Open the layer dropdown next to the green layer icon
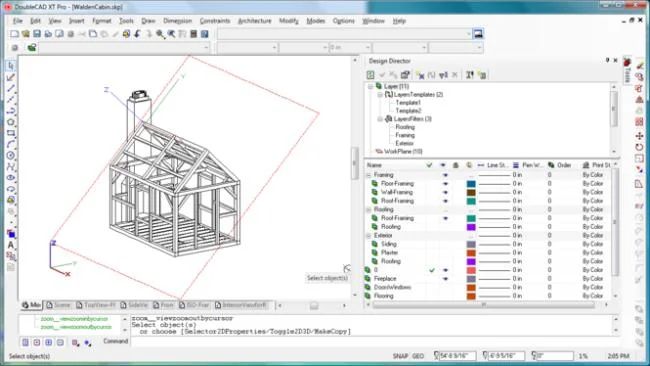Viewport: 650px width, 366px height. coord(206,48)
